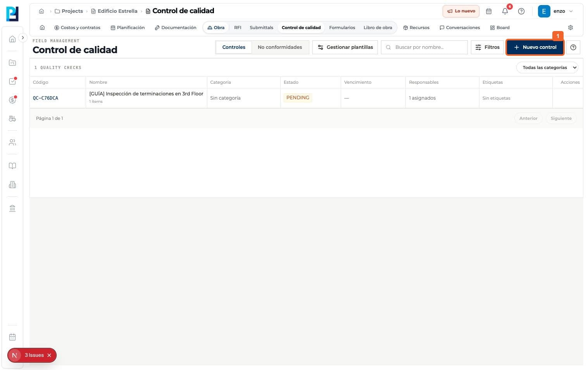588x370 pixels.
Task: Open the enzo user menu
Action: tap(555, 11)
